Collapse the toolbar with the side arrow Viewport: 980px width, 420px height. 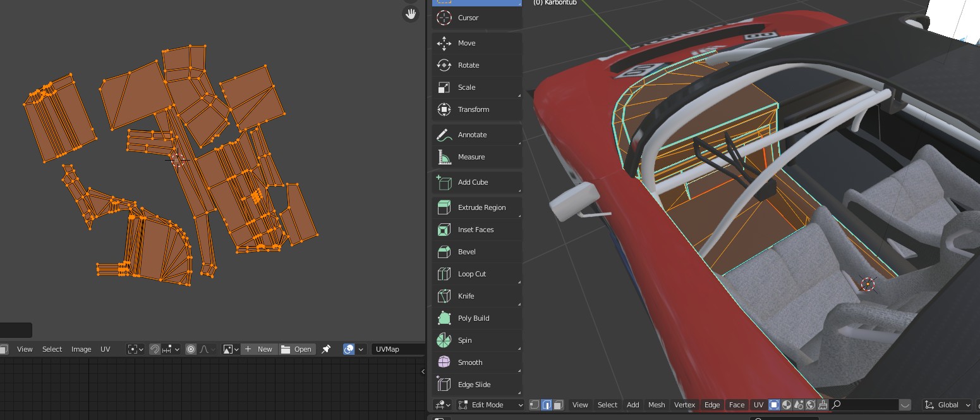point(423,371)
